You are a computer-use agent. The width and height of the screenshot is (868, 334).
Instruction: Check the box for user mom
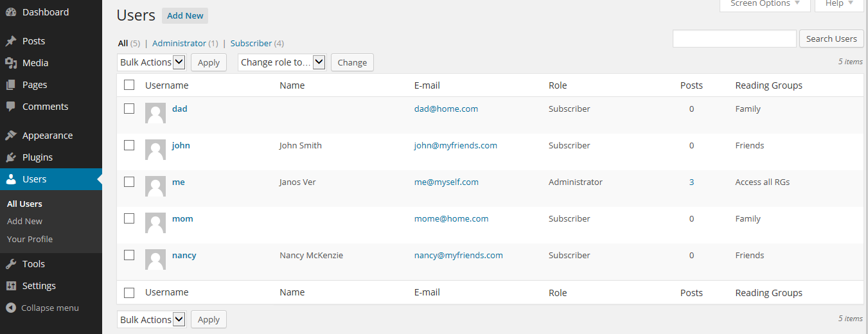click(x=129, y=218)
